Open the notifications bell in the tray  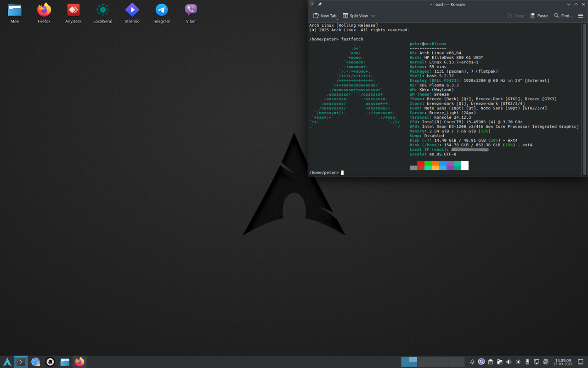(x=472, y=362)
